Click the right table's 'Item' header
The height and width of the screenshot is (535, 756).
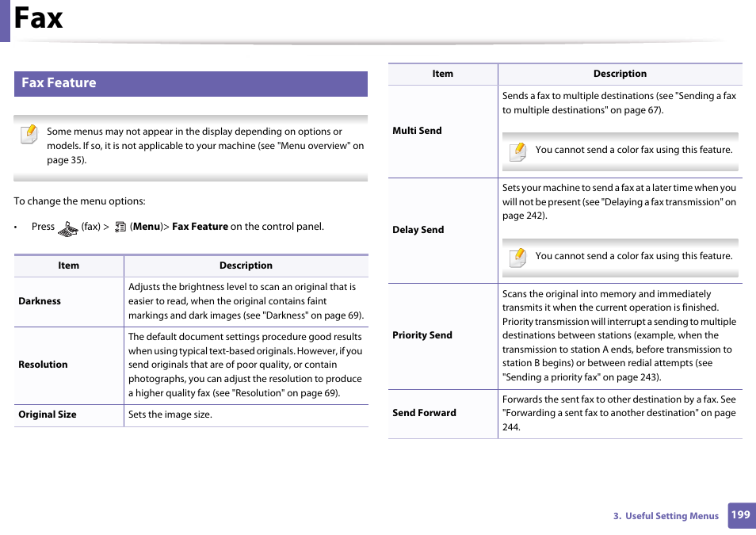tap(443, 74)
